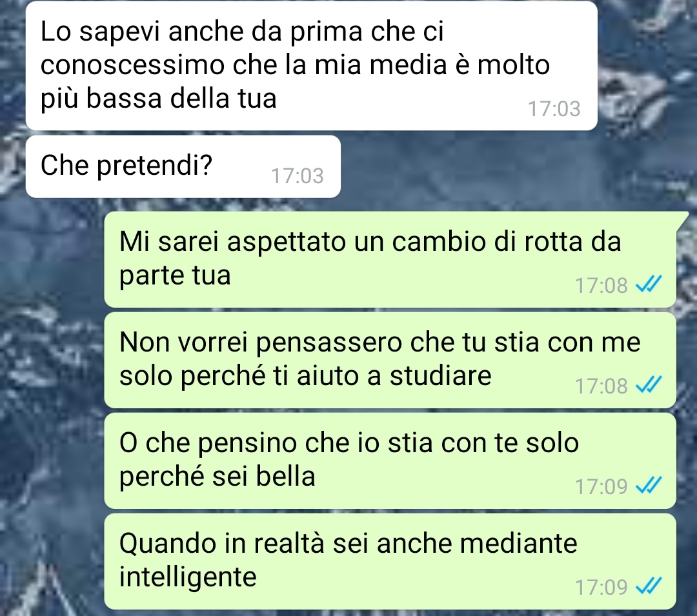697x616 pixels.
Task: Tap the 17:03 timestamp beside 'Che pretendi?'
Action: (x=298, y=176)
